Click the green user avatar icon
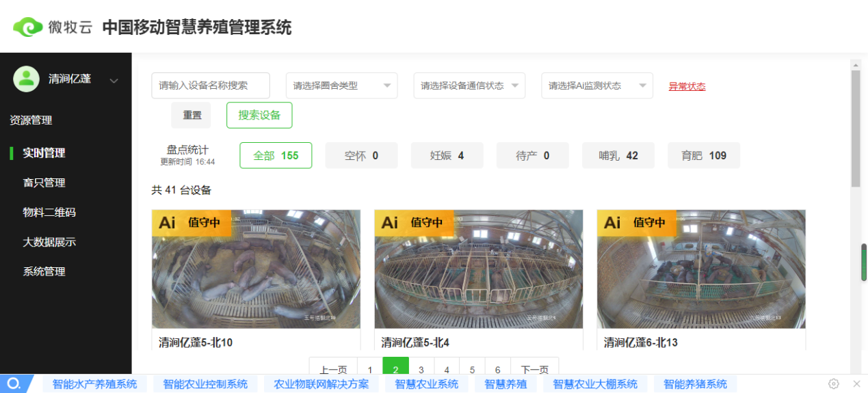 (27, 79)
